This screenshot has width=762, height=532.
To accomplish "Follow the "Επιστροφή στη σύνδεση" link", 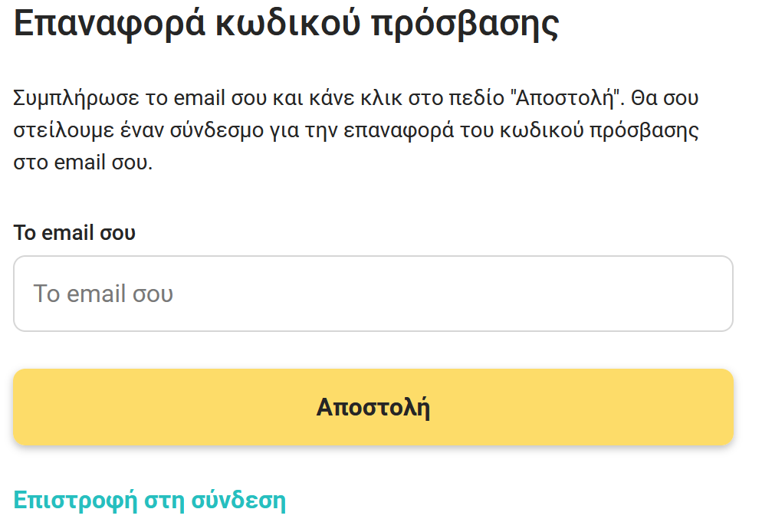I will (x=149, y=501).
